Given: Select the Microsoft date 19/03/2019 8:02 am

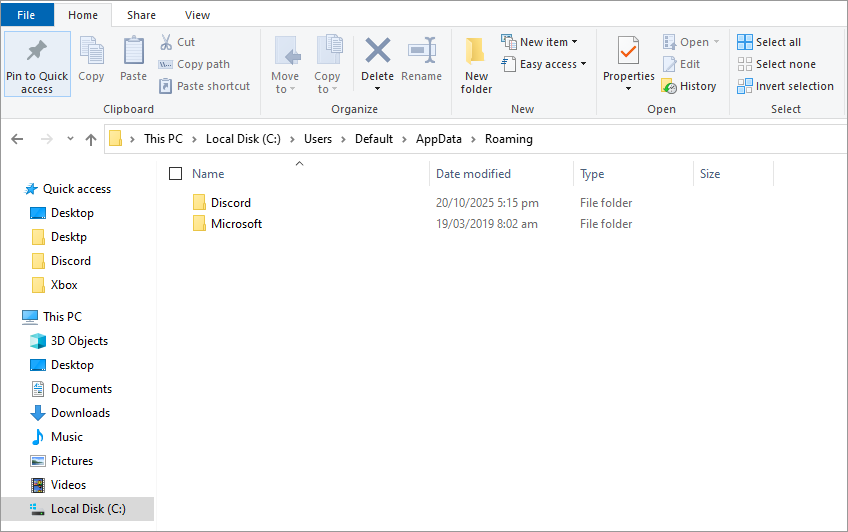Looking at the screenshot, I should pyautogui.click(x=487, y=224).
